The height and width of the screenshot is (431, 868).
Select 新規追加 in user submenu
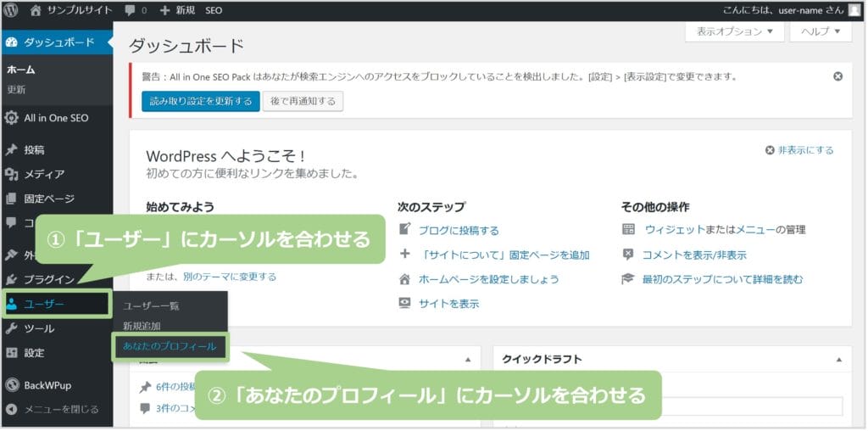142,326
